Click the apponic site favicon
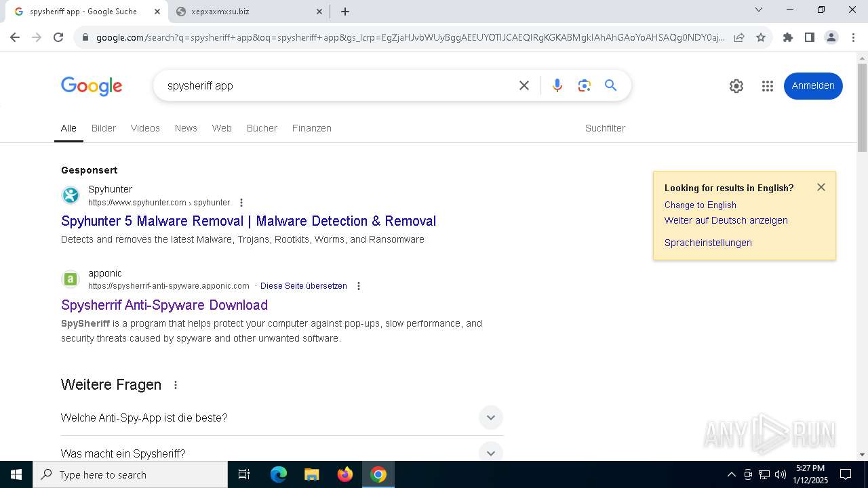The width and height of the screenshot is (868, 488). tap(71, 279)
